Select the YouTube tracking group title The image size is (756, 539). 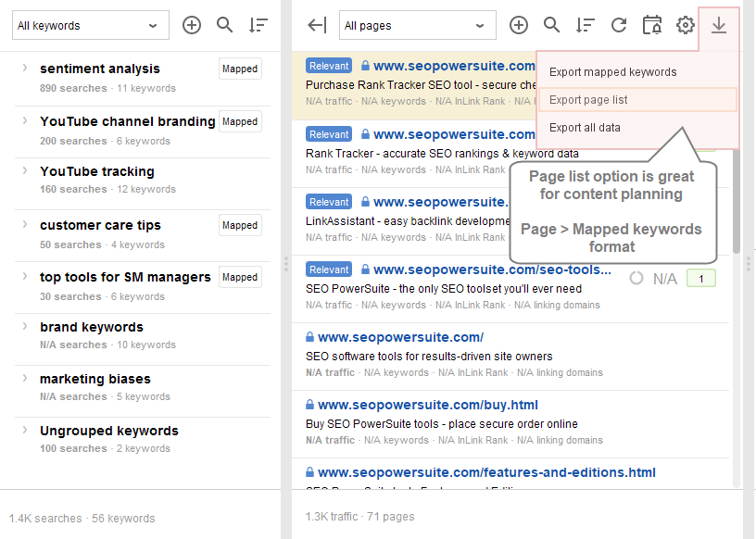tap(97, 171)
